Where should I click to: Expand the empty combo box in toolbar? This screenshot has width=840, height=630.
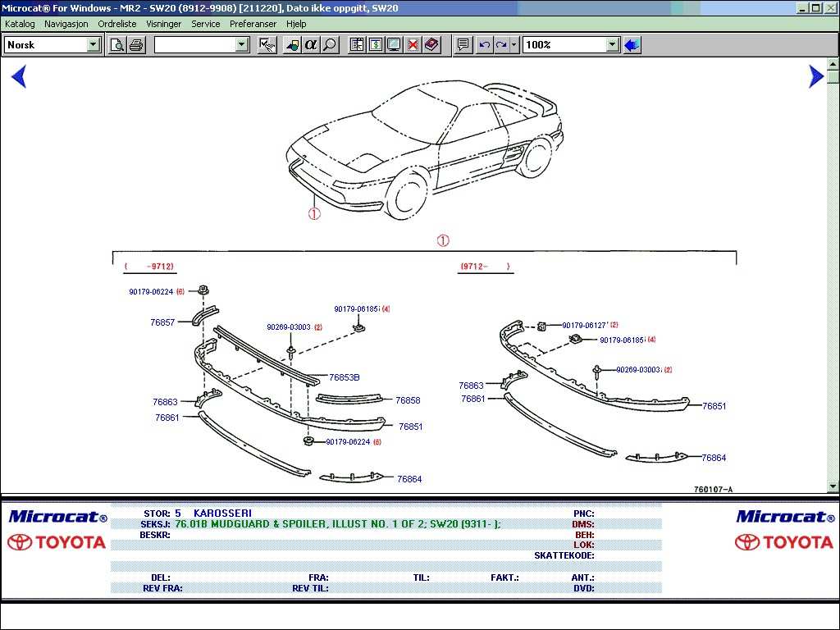point(242,44)
